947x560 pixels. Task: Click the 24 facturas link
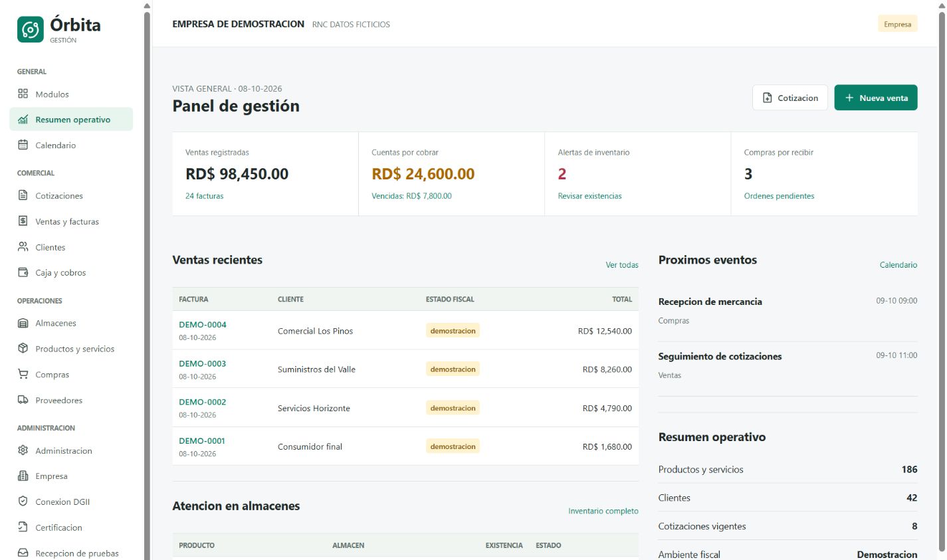tap(205, 196)
